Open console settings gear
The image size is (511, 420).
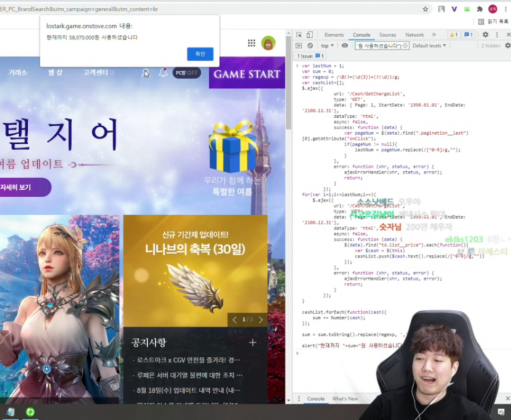507,46
